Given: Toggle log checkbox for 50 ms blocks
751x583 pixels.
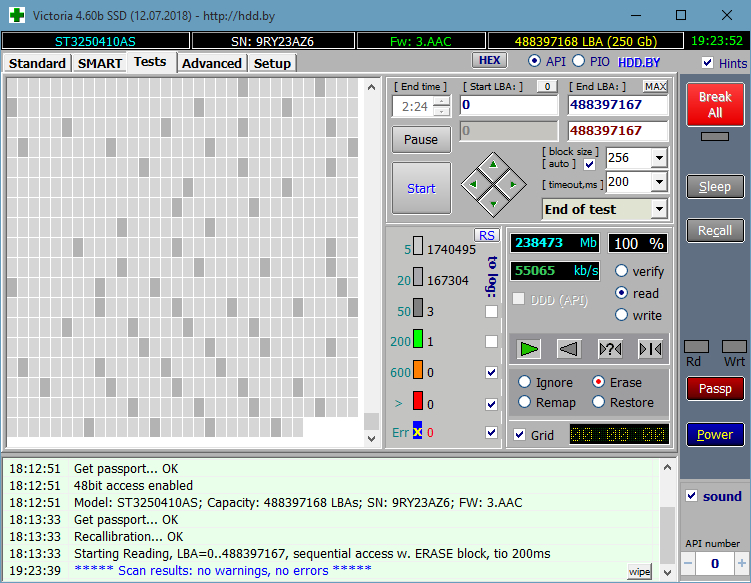Looking at the screenshot, I should click(x=491, y=311).
